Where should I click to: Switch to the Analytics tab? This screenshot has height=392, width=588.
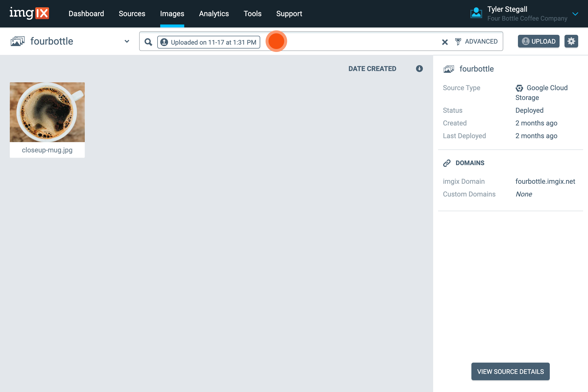pos(214,14)
